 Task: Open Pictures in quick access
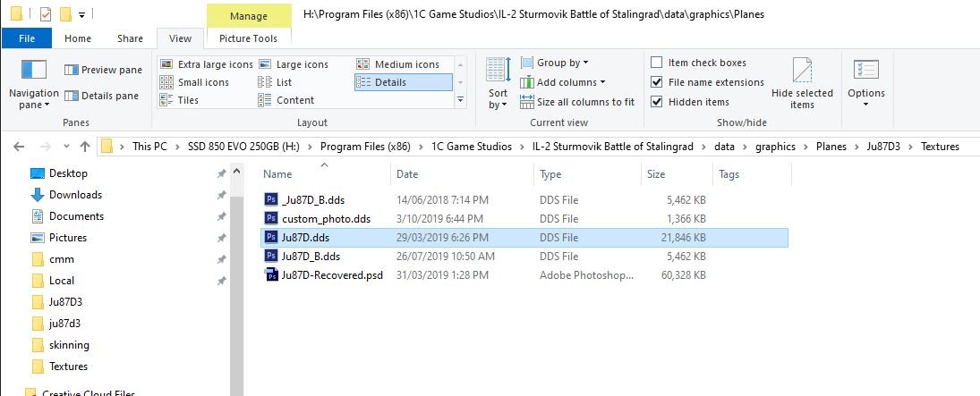tap(67, 238)
